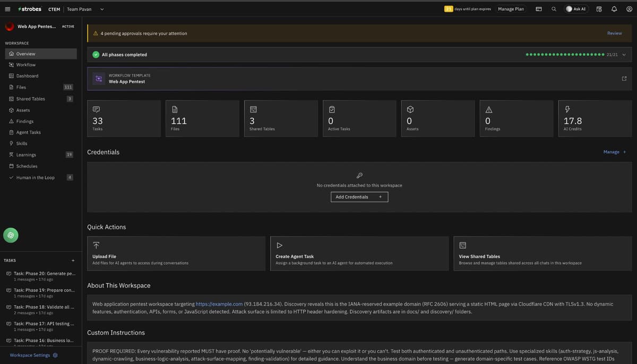Open Workflow in the sidebar
The image size is (637, 364).
(41, 65)
